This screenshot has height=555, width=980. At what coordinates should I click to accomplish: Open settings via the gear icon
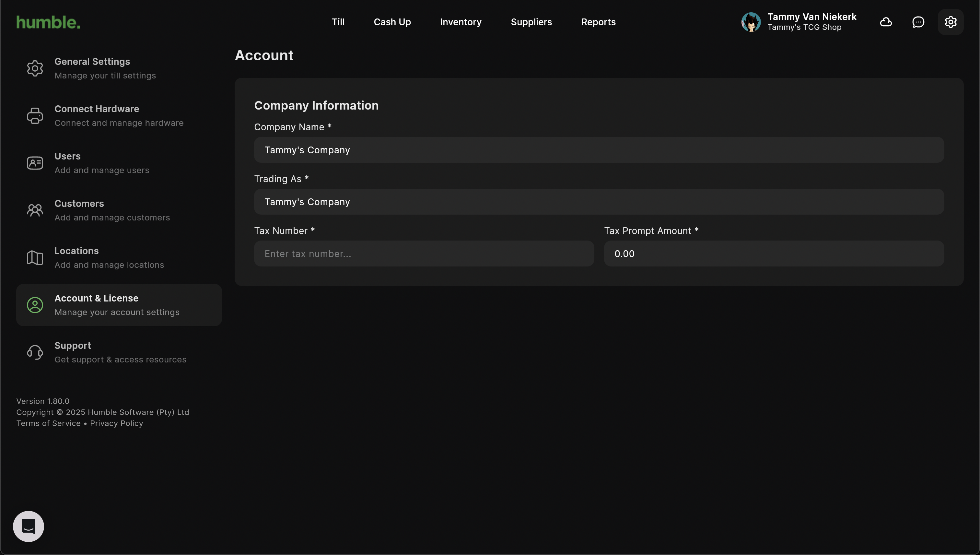coord(950,22)
